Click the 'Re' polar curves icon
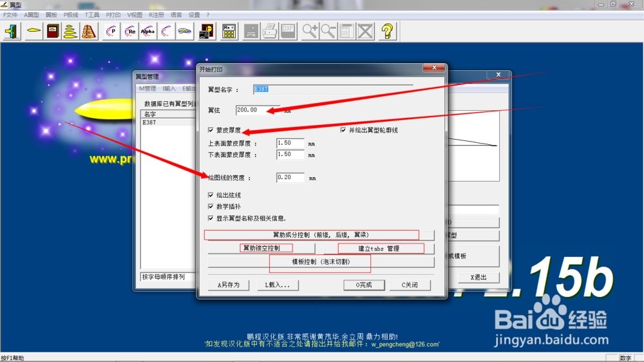Viewport: 644px width, 362px height. tap(130, 31)
